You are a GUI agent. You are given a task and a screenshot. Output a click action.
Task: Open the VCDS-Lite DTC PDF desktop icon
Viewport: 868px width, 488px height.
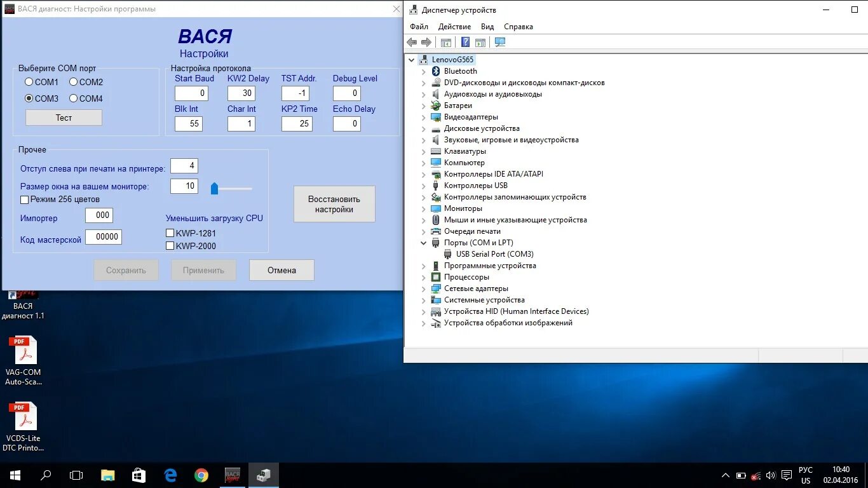24,427
